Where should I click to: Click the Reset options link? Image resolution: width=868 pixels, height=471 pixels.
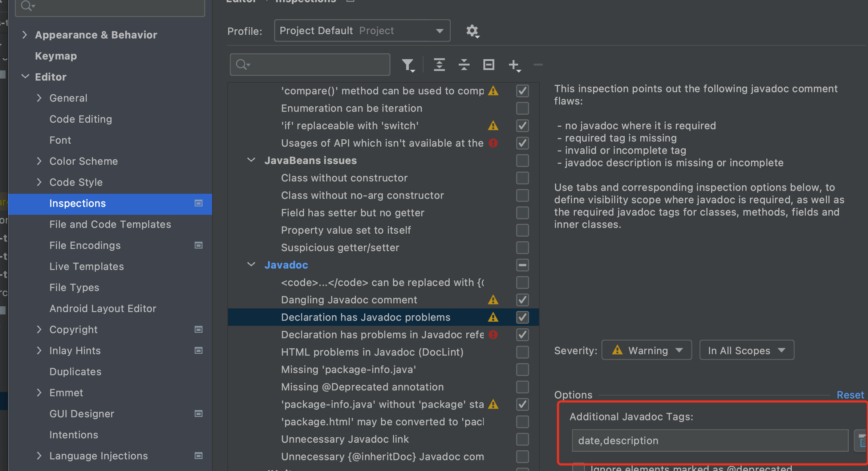click(850, 395)
